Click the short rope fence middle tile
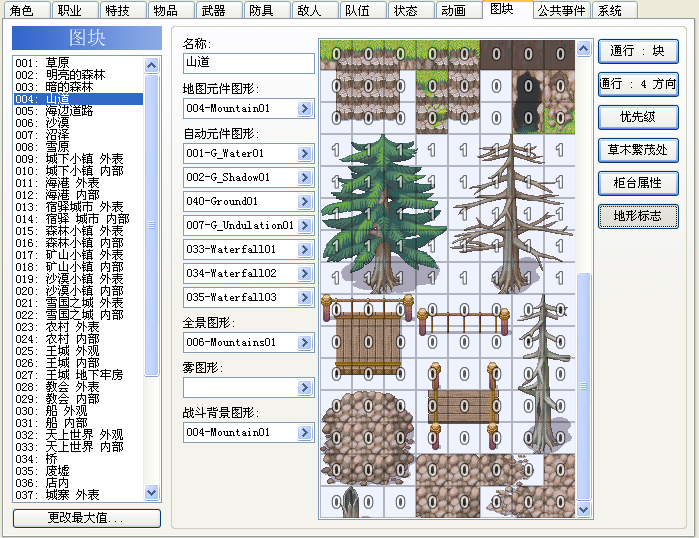Viewport: 699px width, 538px height. 464,310
